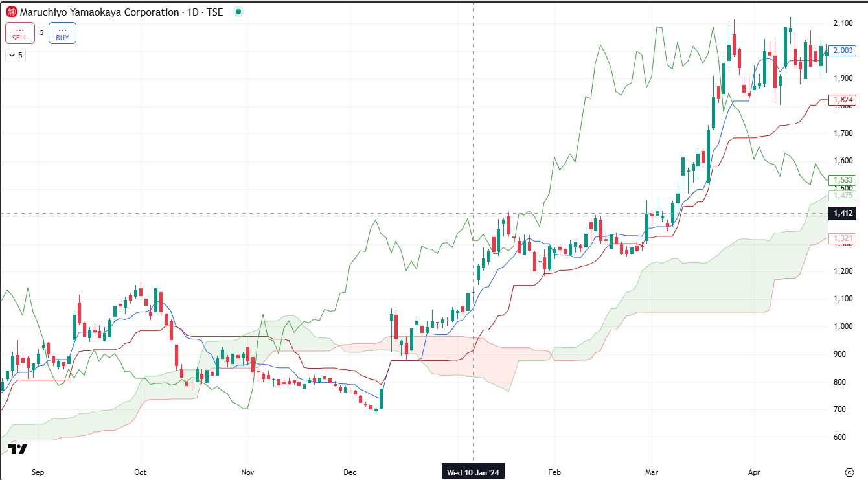
Task: Expand the indicator legend showing 5
Action: [15, 56]
